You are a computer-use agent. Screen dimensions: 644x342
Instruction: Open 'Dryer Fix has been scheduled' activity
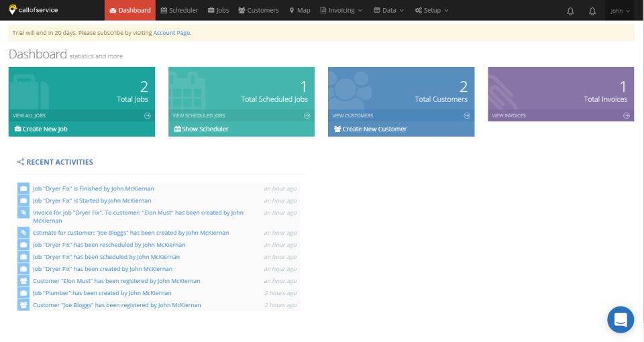pos(106,257)
